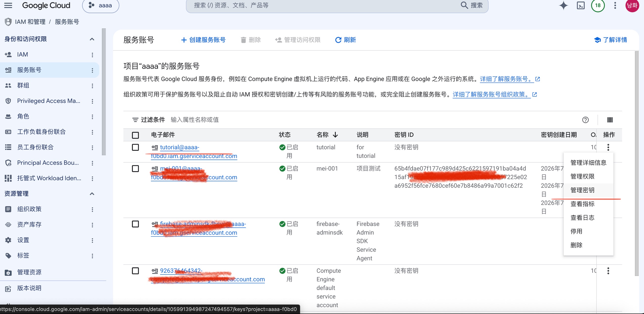Open more options for 设置 sidebar item

(92, 240)
